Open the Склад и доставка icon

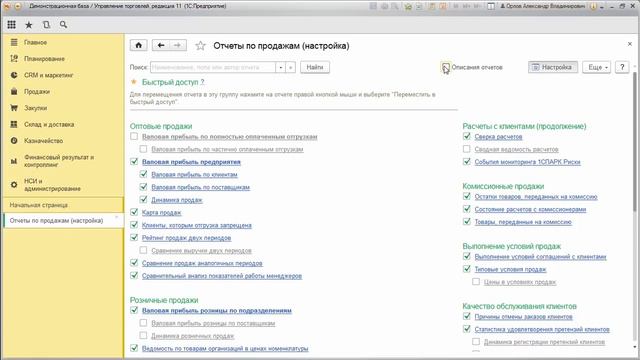click(14, 124)
